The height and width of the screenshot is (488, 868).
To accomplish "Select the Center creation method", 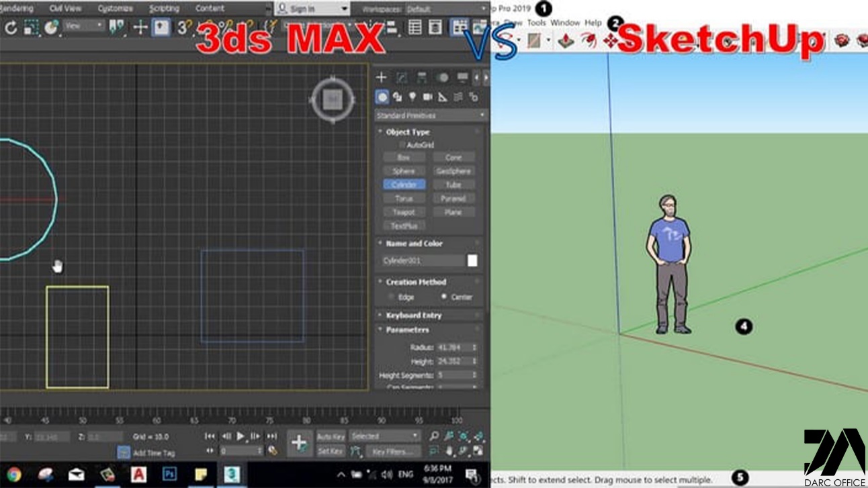I will click(444, 297).
